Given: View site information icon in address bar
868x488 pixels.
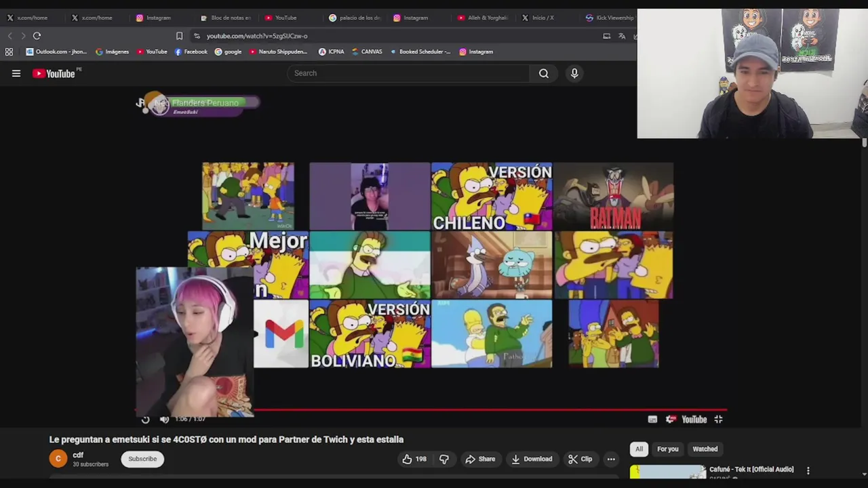Looking at the screenshot, I should tap(197, 36).
